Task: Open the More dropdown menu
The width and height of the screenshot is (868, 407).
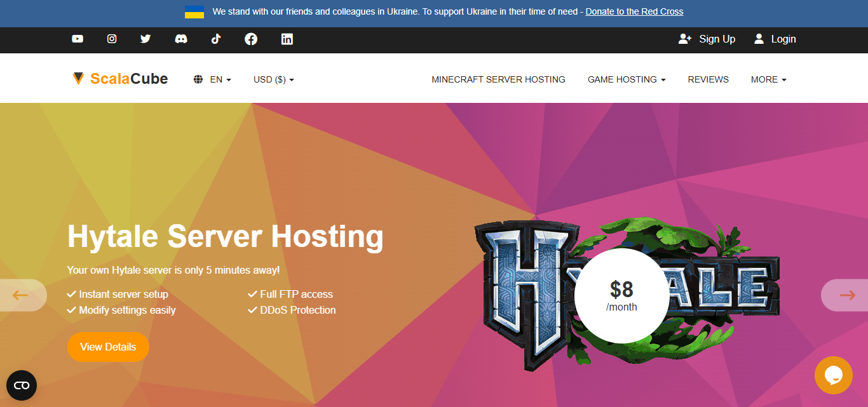Action: tap(769, 79)
